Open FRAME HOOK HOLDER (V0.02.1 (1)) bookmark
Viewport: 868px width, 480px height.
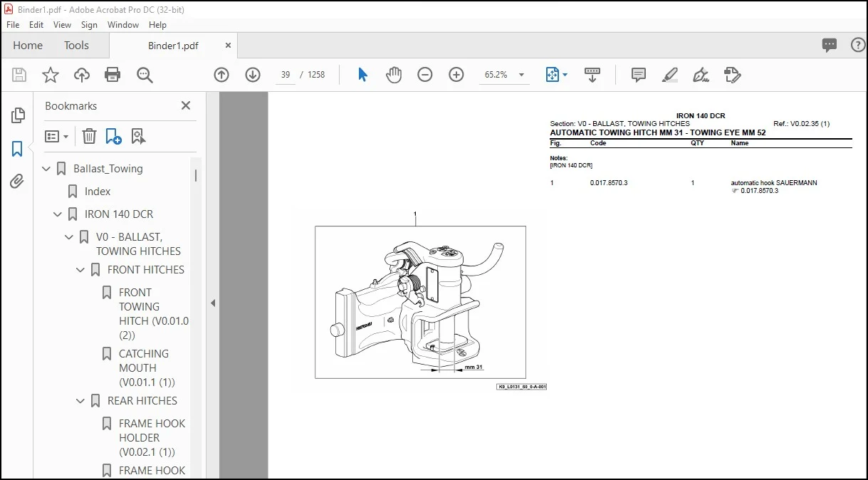152,437
